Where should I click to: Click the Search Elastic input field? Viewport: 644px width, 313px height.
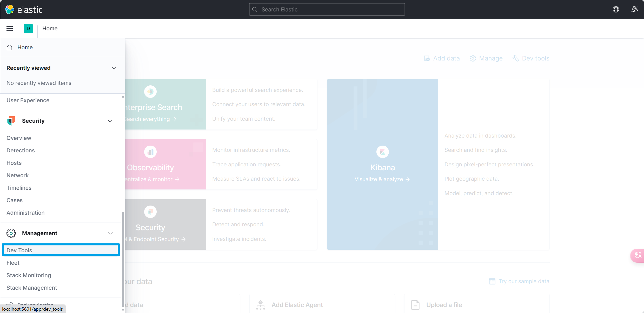327,9
